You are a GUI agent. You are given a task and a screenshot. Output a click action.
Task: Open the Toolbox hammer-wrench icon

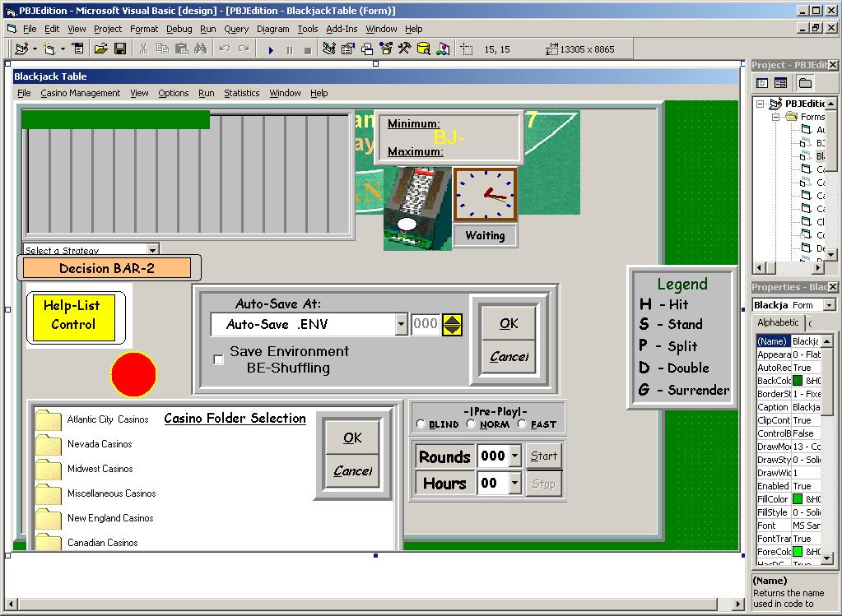pyautogui.click(x=404, y=49)
